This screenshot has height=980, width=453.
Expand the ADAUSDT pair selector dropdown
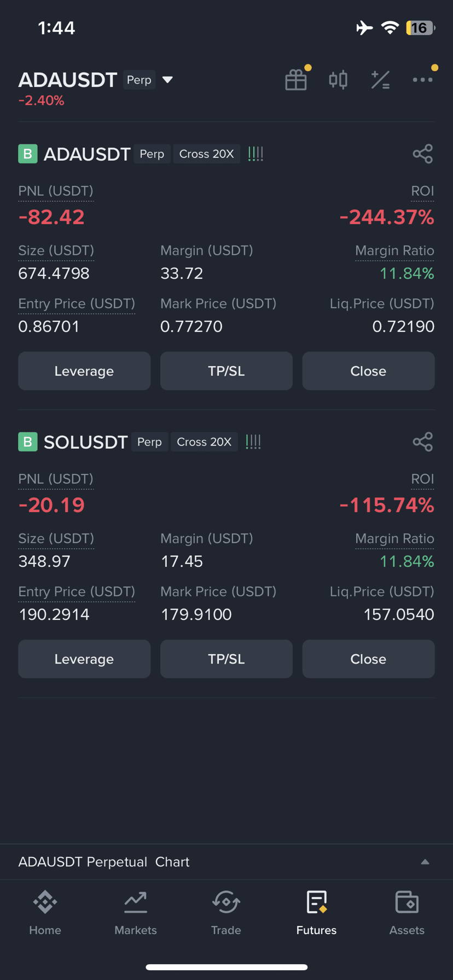click(x=167, y=80)
